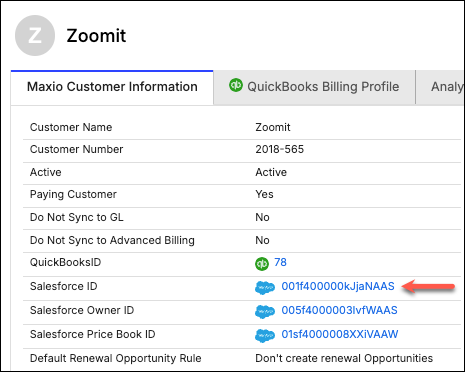
Task: Select customer number 2018-565
Action: point(280,149)
